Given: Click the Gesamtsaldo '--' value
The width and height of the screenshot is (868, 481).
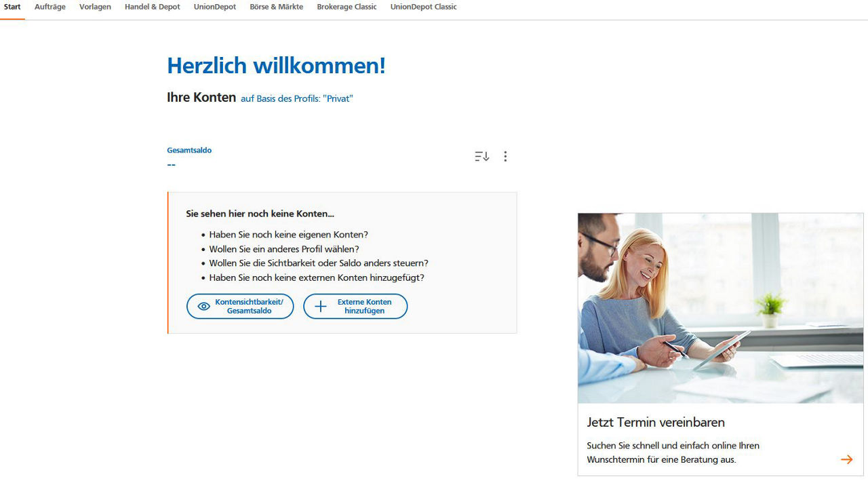Looking at the screenshot, I should pos(171,164).
